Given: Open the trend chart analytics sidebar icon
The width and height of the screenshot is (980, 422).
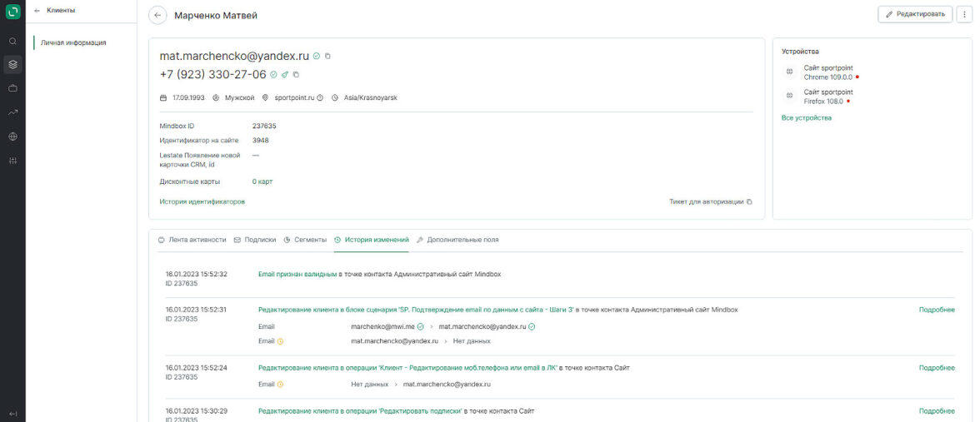Looking at the screenshot, I should (12, 112).
